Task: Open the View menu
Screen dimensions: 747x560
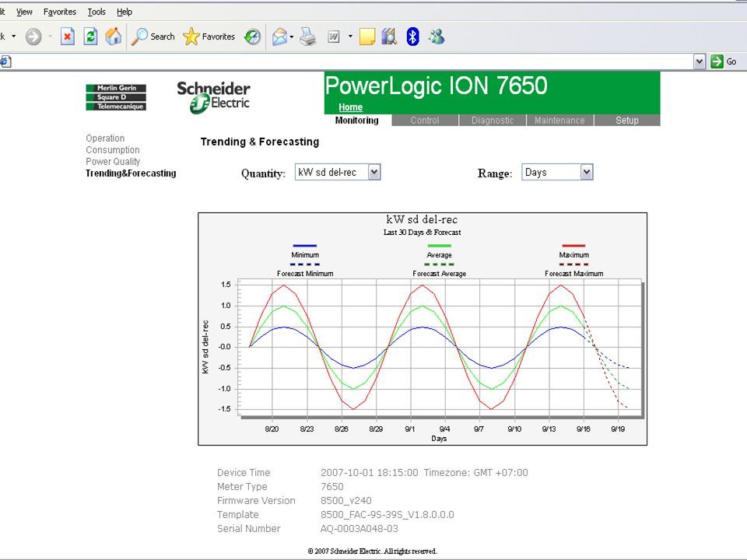Action: pos(24,12)
